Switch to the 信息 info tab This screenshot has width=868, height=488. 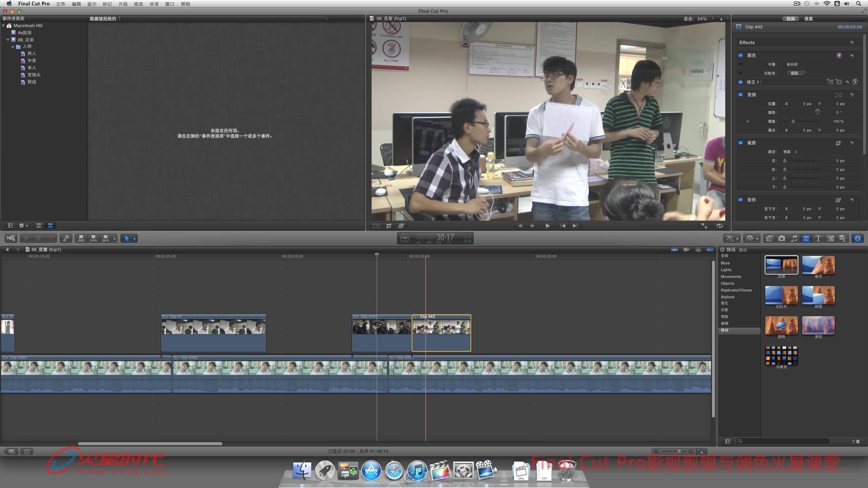pos(809,19)
